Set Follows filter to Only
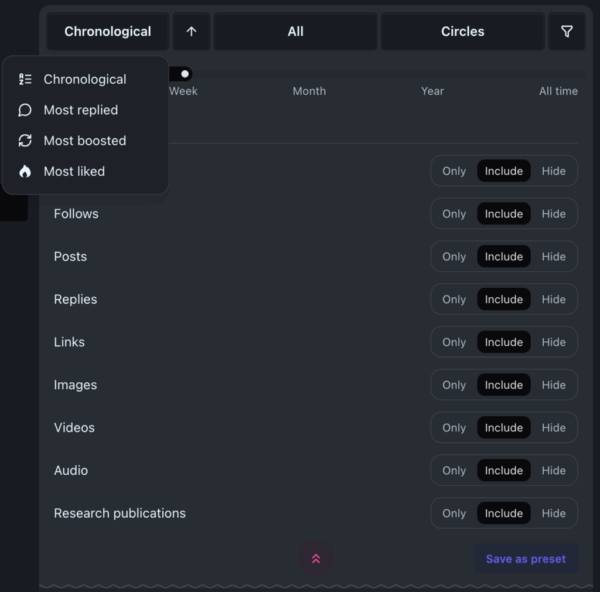600x592 pixels. click(454, 214)
